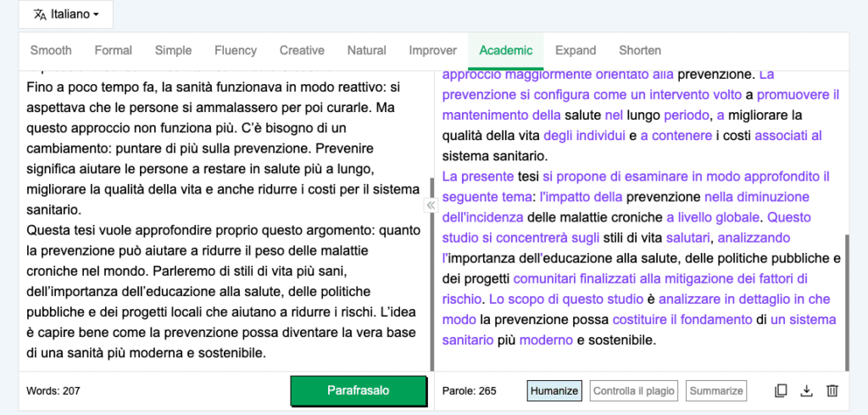The width and height of the screenshot is (868, 415).
Task: Pick the Natural mode tab
Action: 366,50
